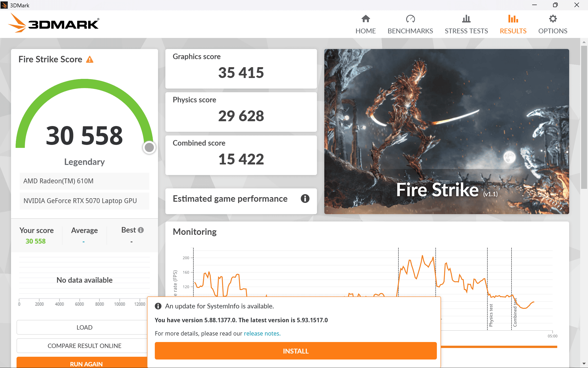Screen dimensions: 588x368
Task: Click the Estimated game performance panel title
Action: (230, 199)
